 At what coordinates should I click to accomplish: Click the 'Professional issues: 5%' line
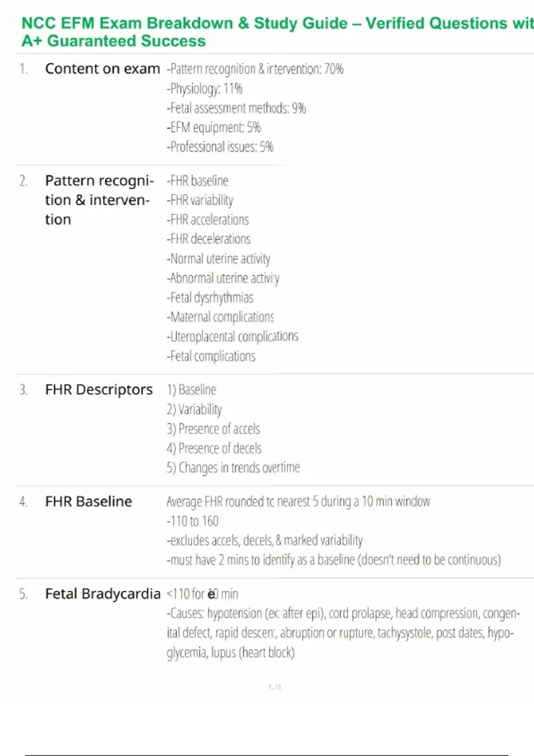[x=220, y=147]
